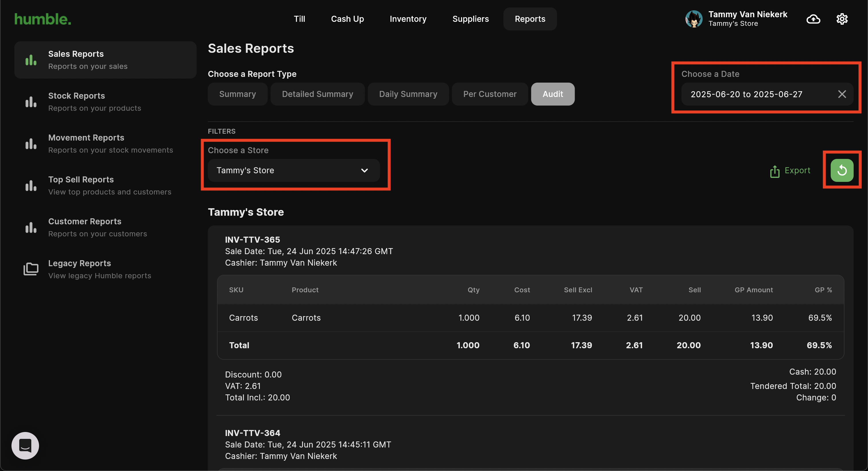Screen dimensions: 868x471
Task: Click invoice heading INV-TTV-364
Action: (x=252, y=433)
